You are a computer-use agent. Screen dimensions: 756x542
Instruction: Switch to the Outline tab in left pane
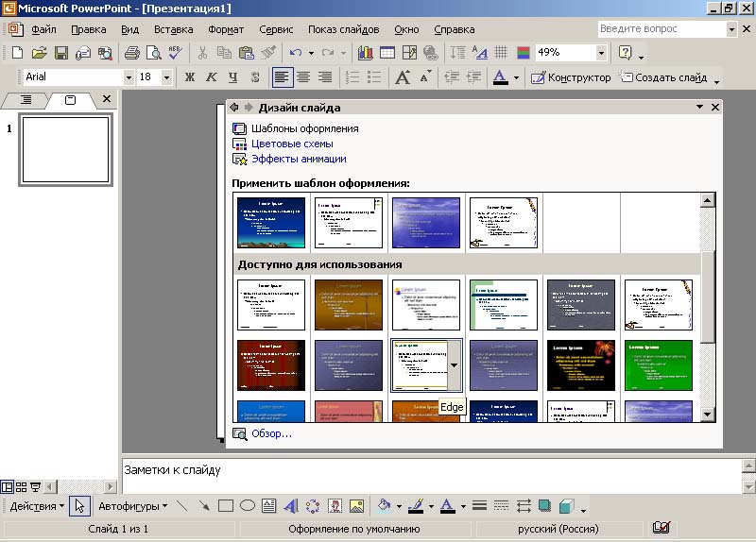26,100
